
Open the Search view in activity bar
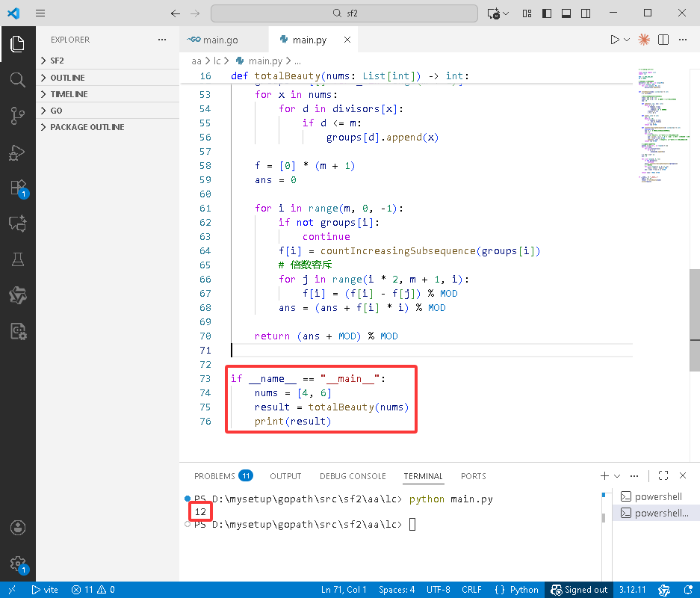[x=17, y=80]
